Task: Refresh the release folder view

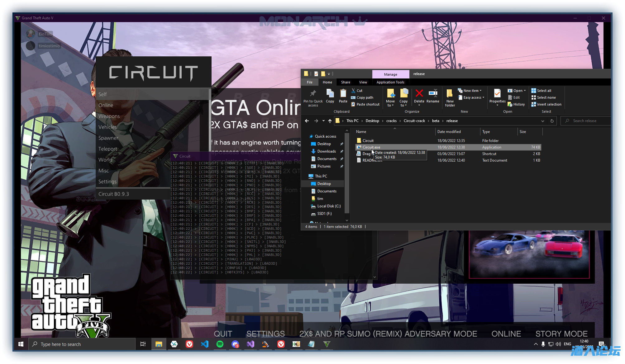Action: tap(552, 121)
